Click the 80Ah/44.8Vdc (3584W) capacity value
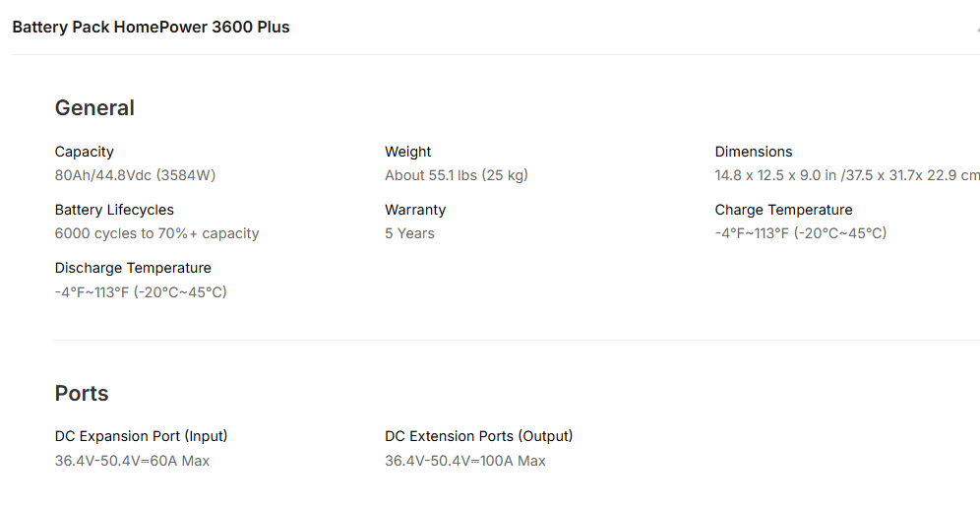Viewport: 980px width, 508px height. pyautogui.click(x=135, y=175)
